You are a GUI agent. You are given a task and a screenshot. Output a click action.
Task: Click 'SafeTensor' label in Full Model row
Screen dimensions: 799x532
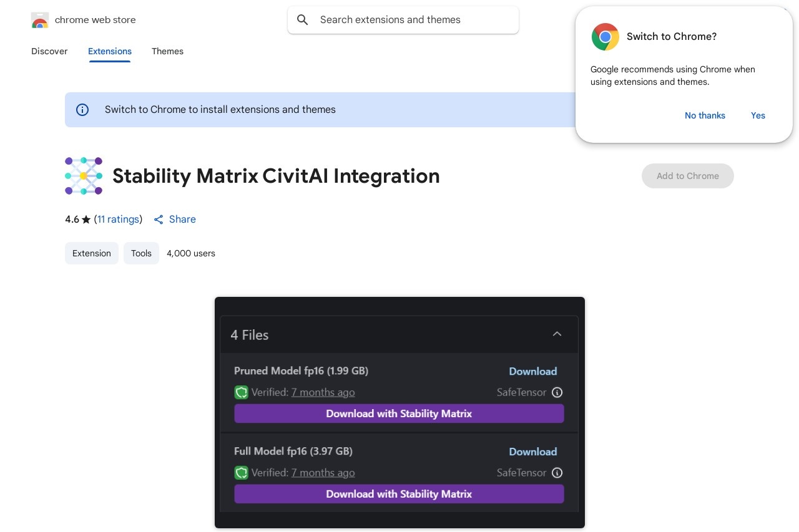click(x=521, y=473)
